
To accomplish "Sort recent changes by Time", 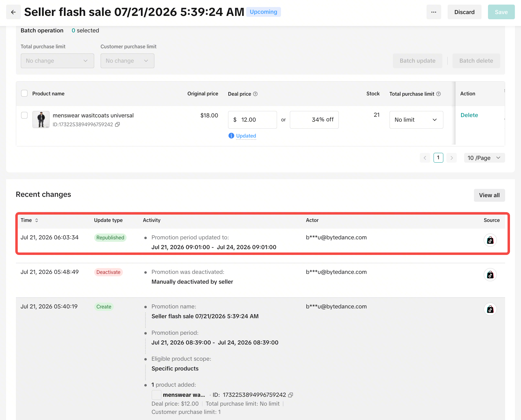I will 37,220.
